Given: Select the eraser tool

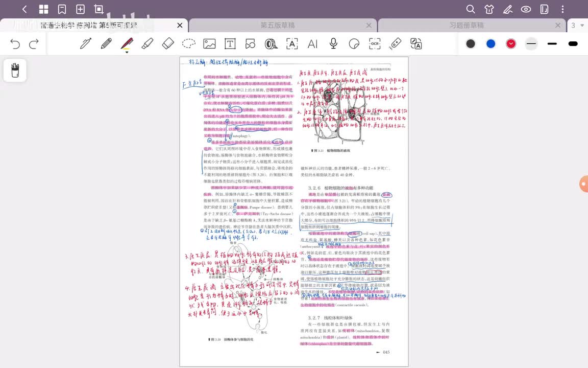Looking at the screenshot, I should (x=168, y=43).
